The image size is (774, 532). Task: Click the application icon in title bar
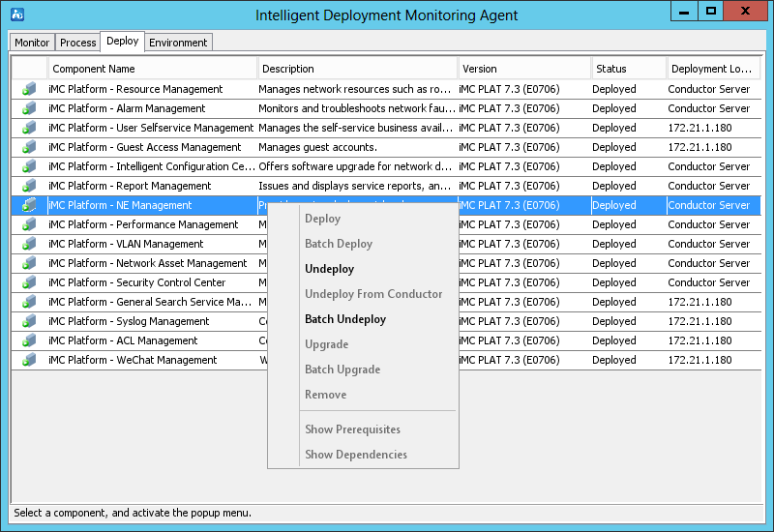click(17, 15)
